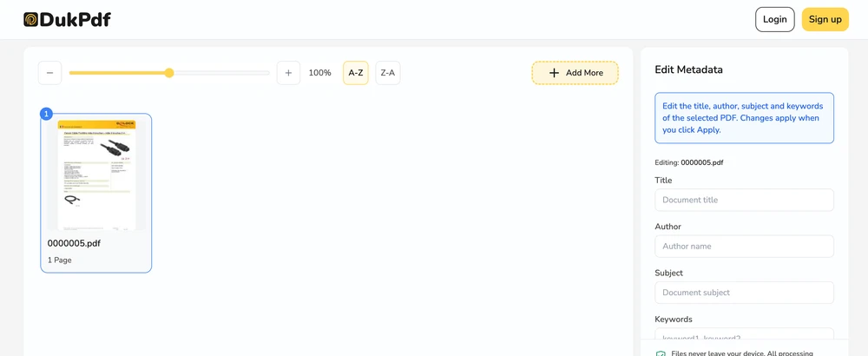868x356 pixels.
Task: Sort files A-Z
Action: point(355,73)
